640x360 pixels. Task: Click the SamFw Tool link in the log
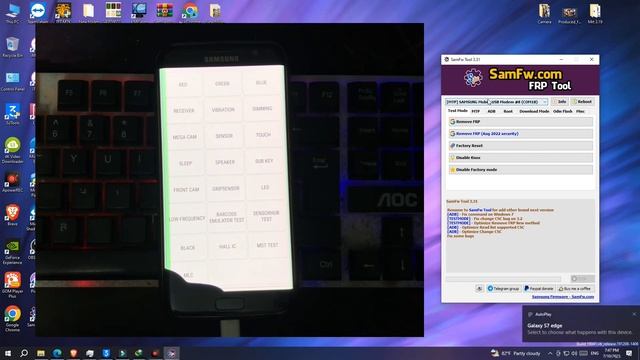[x=480, y=210]
